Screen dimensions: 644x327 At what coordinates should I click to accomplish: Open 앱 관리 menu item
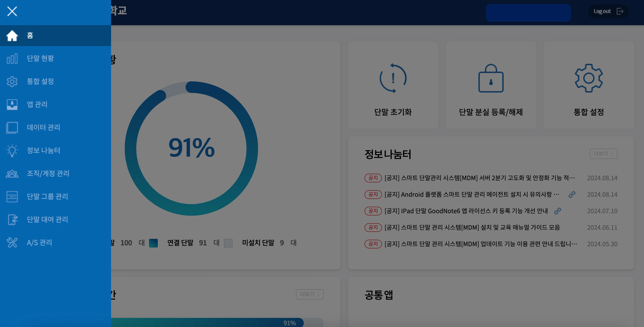56,105
